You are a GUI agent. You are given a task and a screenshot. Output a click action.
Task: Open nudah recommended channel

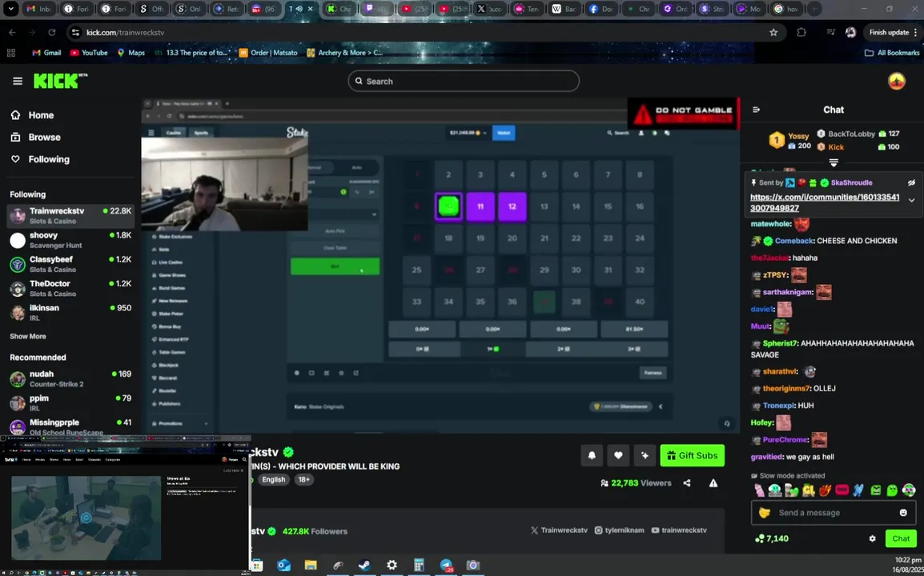pyautogui.click(x=70, y=378)
